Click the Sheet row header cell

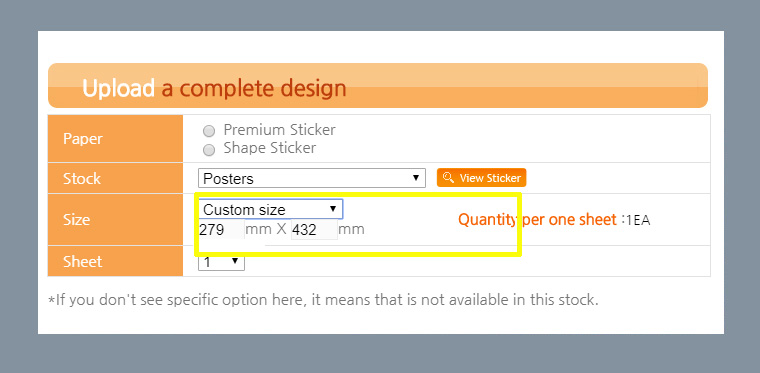click(115, 261)
